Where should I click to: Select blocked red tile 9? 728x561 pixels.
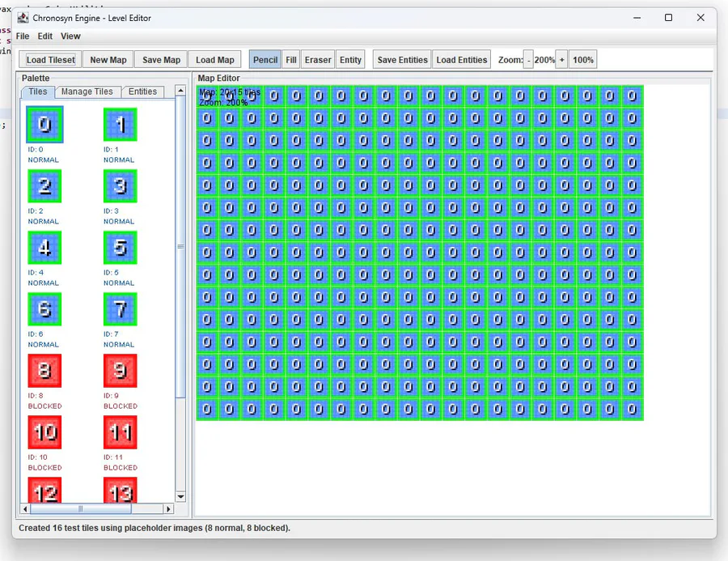click(x=121, y=371)
